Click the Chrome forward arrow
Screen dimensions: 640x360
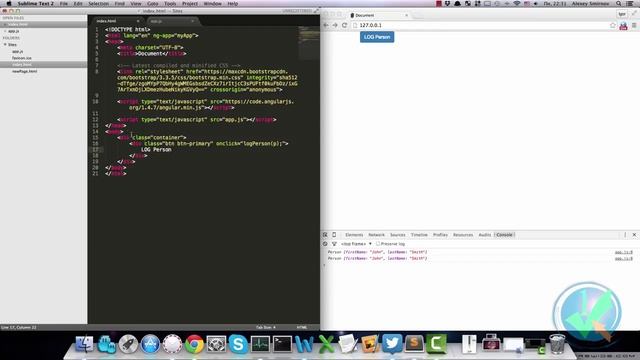click(x=335, y=25)
